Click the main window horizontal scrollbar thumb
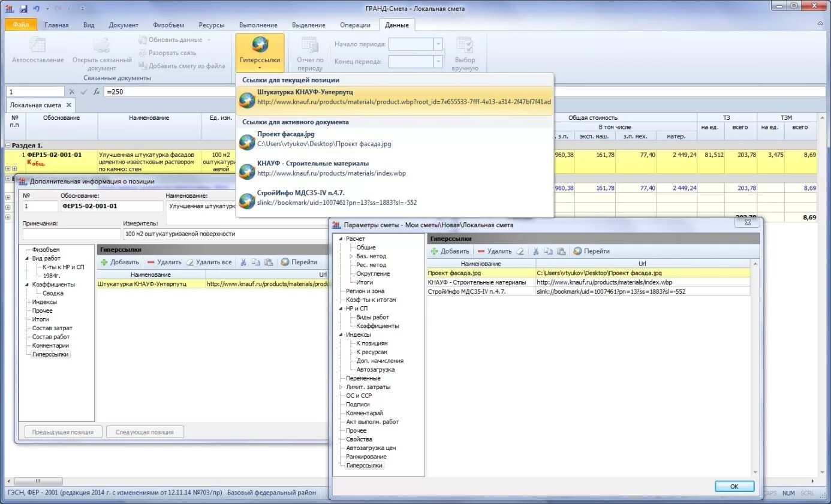 click(x=37, y=481)
